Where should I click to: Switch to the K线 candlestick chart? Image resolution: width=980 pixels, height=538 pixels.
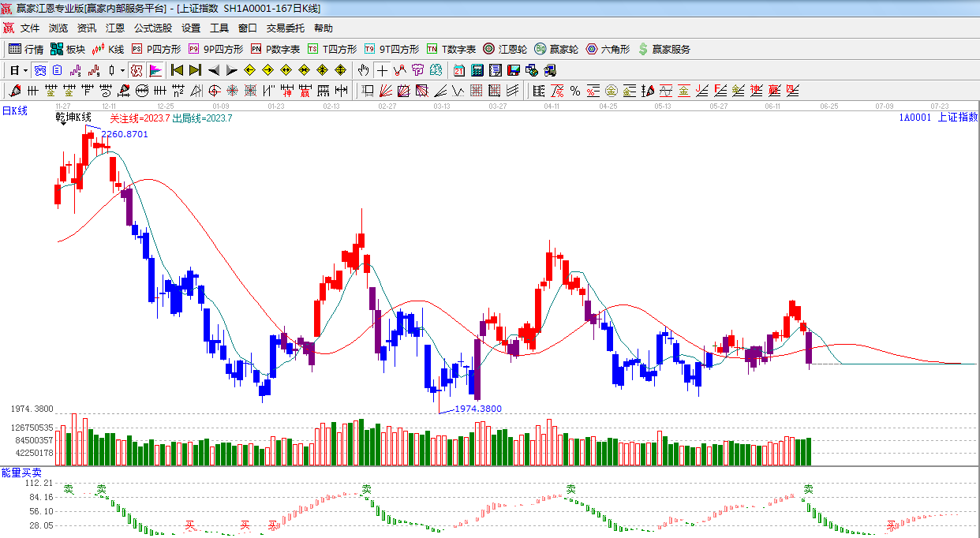tap(108, 49)
